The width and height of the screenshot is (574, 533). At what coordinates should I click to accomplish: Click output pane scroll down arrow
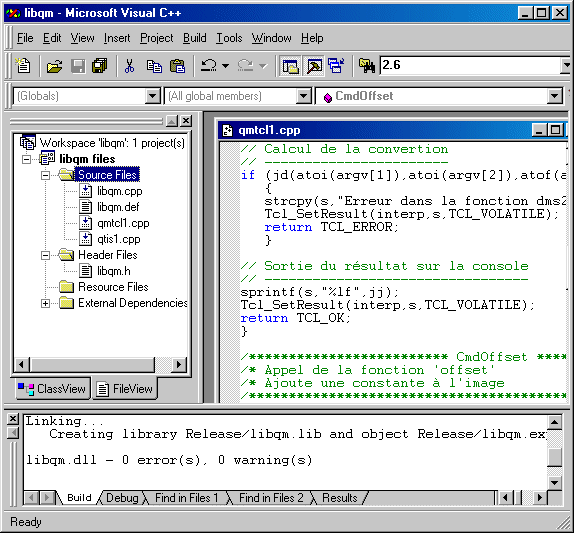[x=555, y=482]
